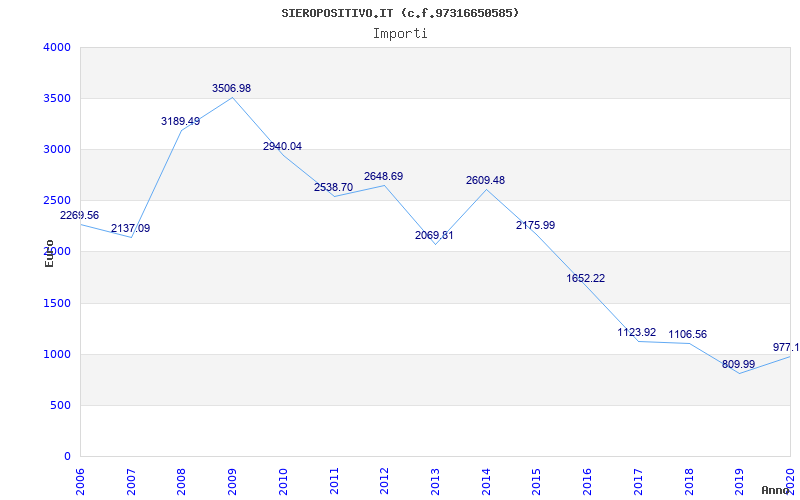
Task: Click the 1652.22 data label
Action: click(x=586, y=278)
